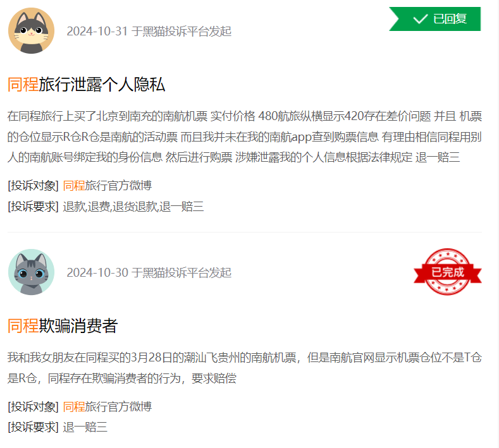Click the 2024-10-30 于黑猫投诉平台发起 timestamp
The height and width of the screenshot is (448, 499).
[x=149, y=272]
